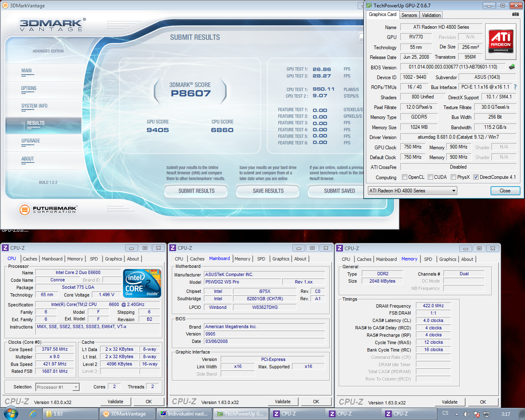Viewport: 525px width, 420px height.
Task: Click the CS language indicator in tray
Action: pos(445,413)
